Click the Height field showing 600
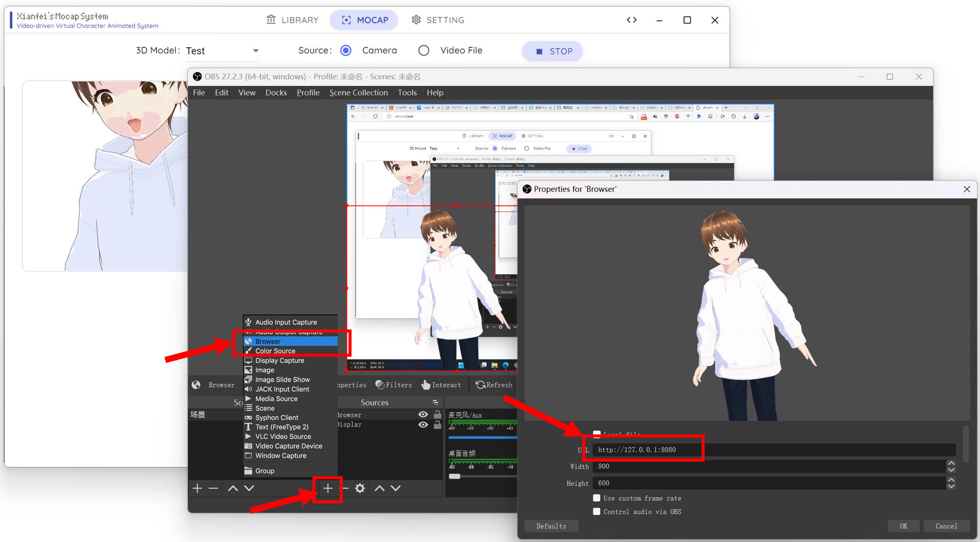 point(769,483)
